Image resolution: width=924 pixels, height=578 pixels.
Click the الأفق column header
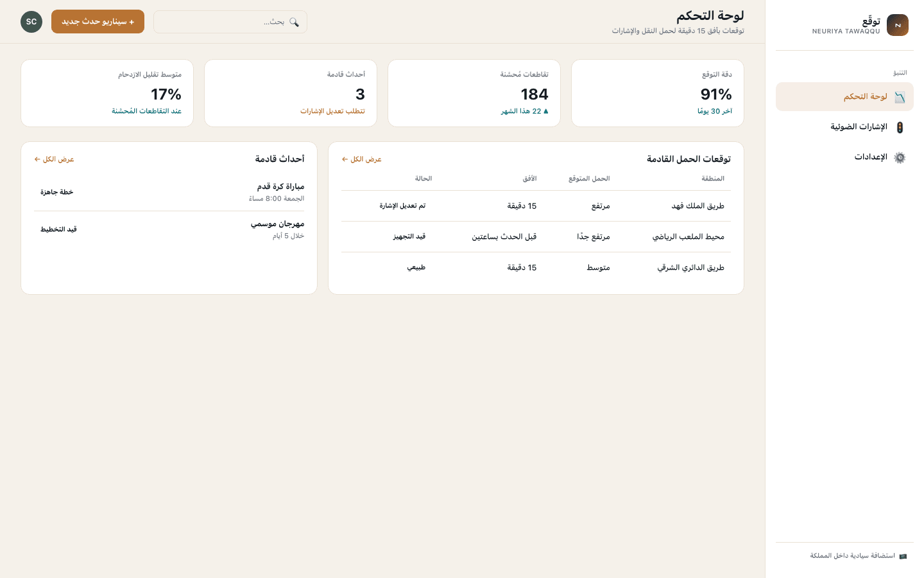[529, 179]
